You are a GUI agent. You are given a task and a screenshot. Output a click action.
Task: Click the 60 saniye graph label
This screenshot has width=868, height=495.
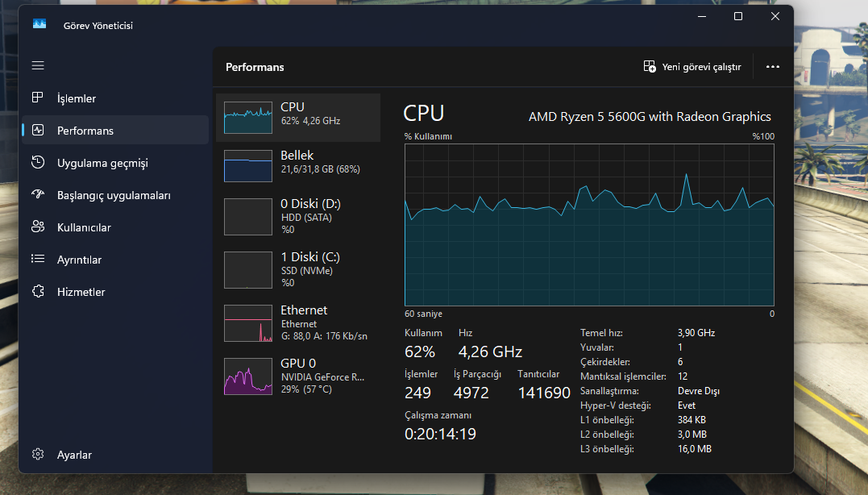pos(423,314)
